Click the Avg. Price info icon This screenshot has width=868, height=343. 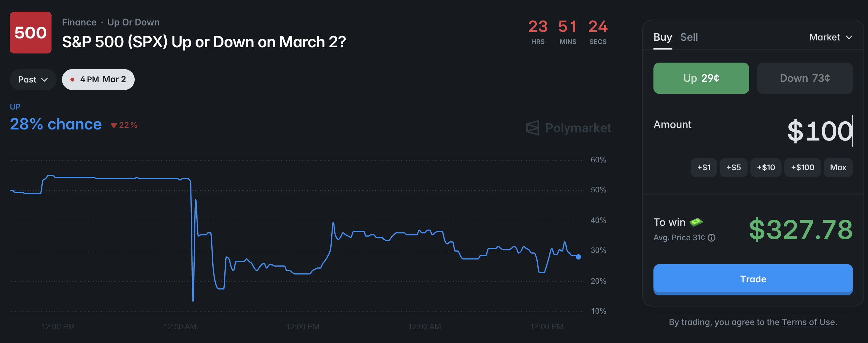click(x=712, y=238)
